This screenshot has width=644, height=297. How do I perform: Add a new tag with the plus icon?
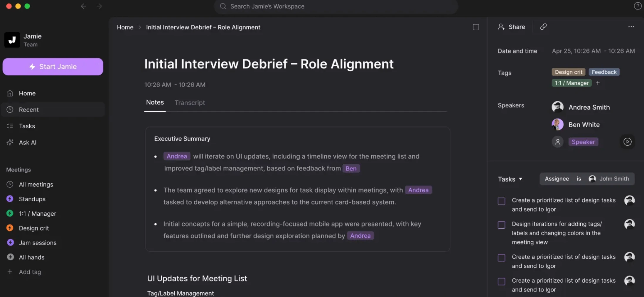click(x=598, y=83)
